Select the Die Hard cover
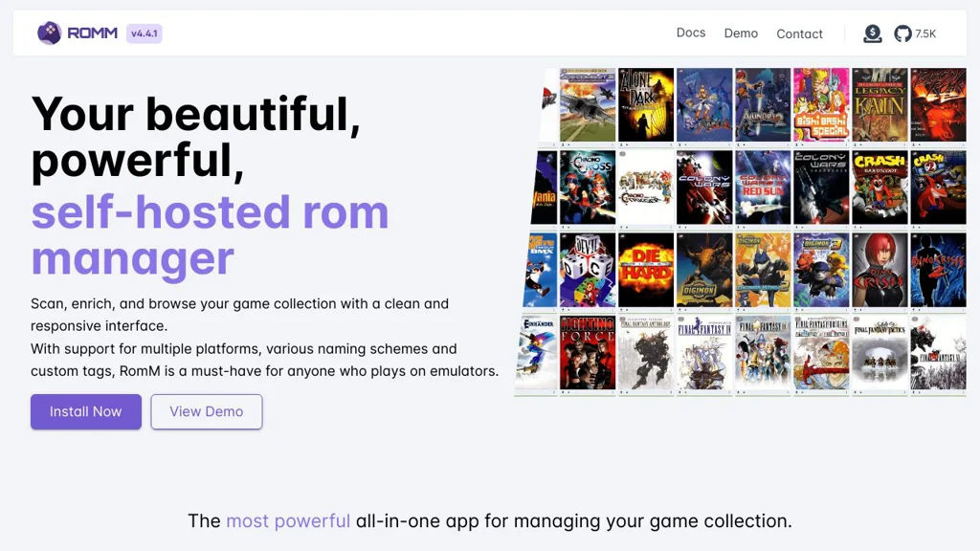 (x=646, y=270)
